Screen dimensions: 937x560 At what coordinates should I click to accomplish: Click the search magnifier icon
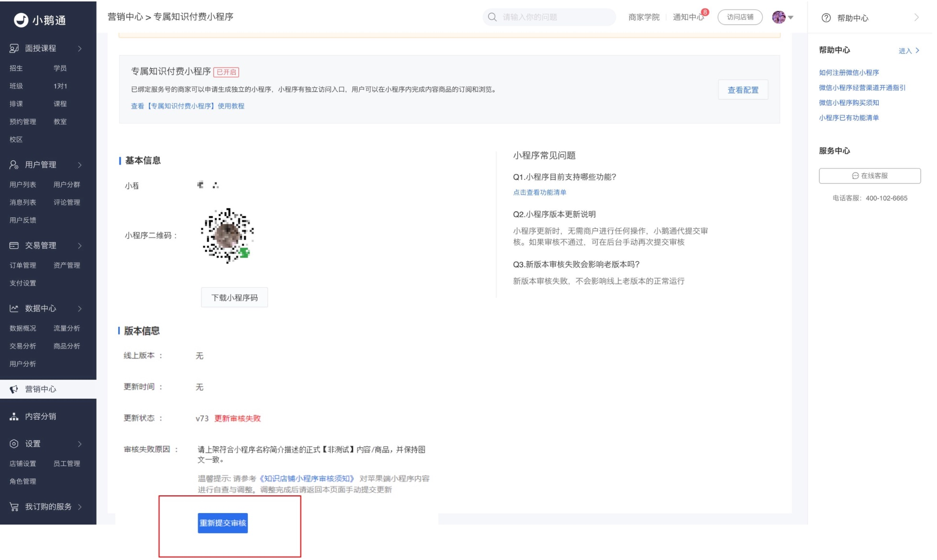(492, 17)
